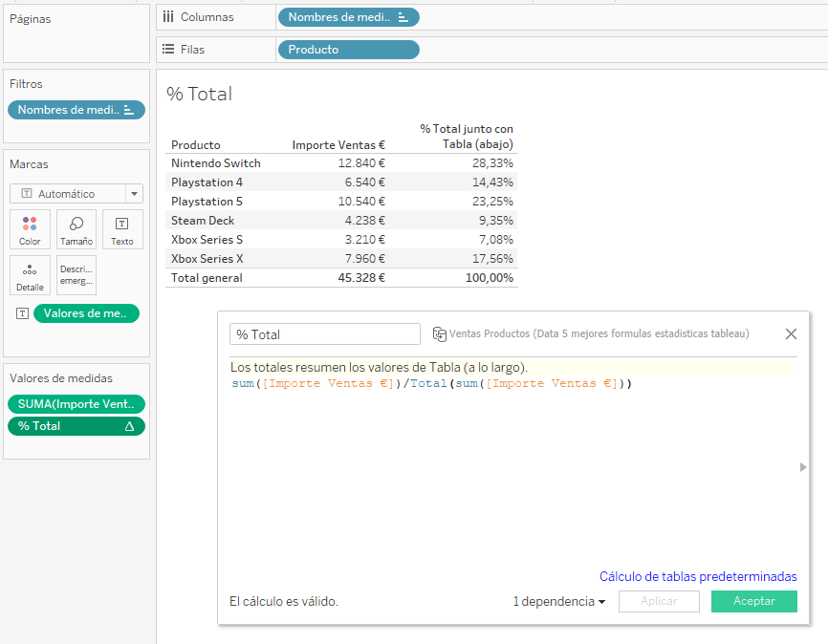Open the Color marks card
This screenshot has width=828, height=644.
30,229
